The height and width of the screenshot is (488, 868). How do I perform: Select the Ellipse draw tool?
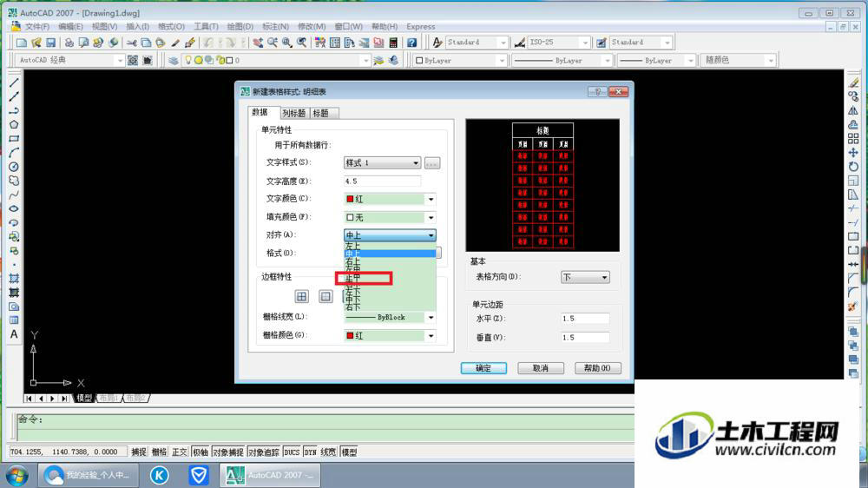click(x=14, y=208)
